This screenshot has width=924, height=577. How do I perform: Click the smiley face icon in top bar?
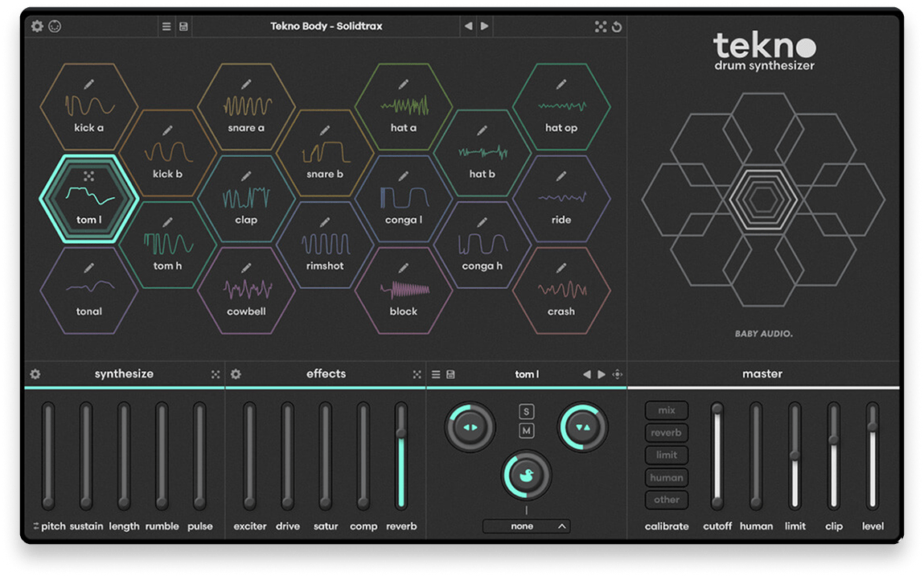(x=55, y=27)
